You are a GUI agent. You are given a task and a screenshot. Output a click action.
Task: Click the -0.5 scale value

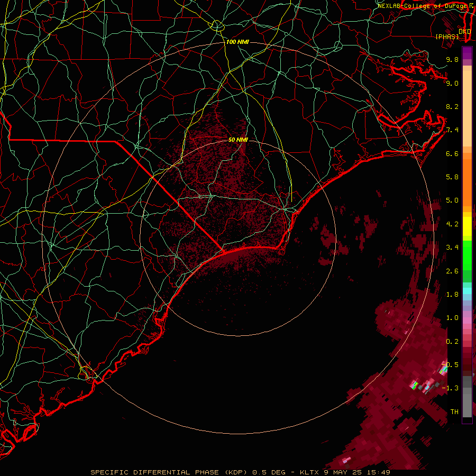pyautogui.click(x=451, y=365)
